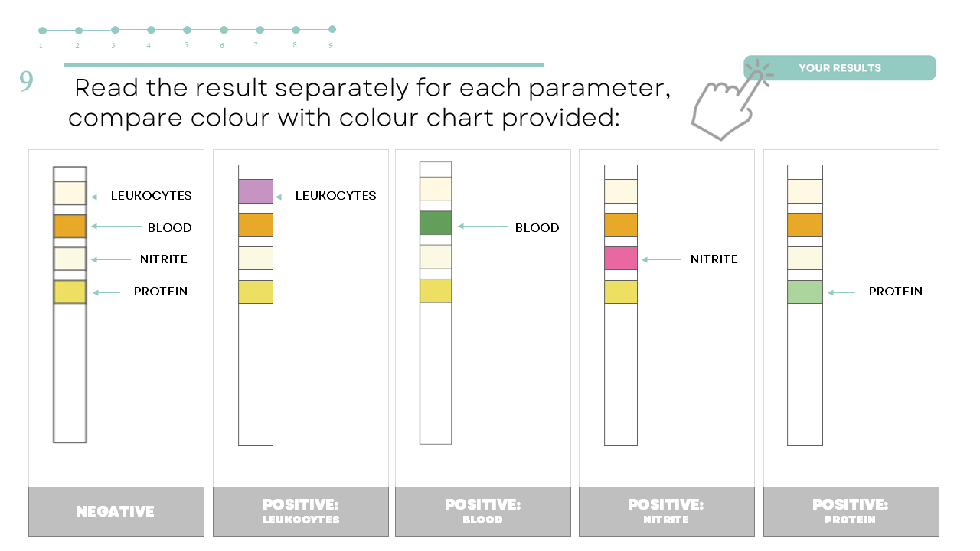Image resolution: width=980 pixels, height=551 pixels.
Task: Click step 9 dot on progress line
Action: [x=332, y=29]
